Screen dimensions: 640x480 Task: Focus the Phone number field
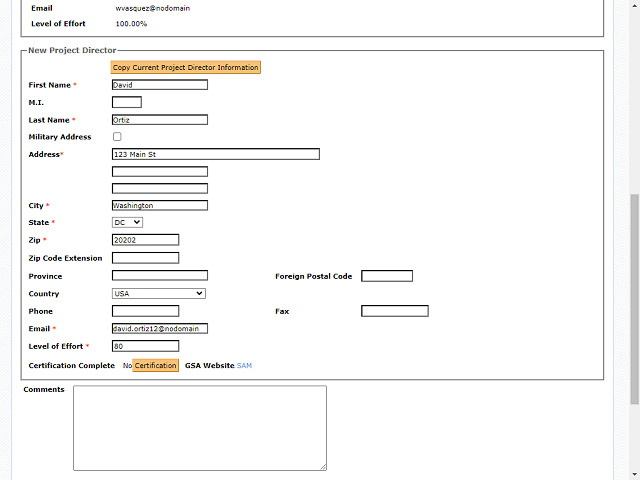pyautogui.click(x=146, y=311)
